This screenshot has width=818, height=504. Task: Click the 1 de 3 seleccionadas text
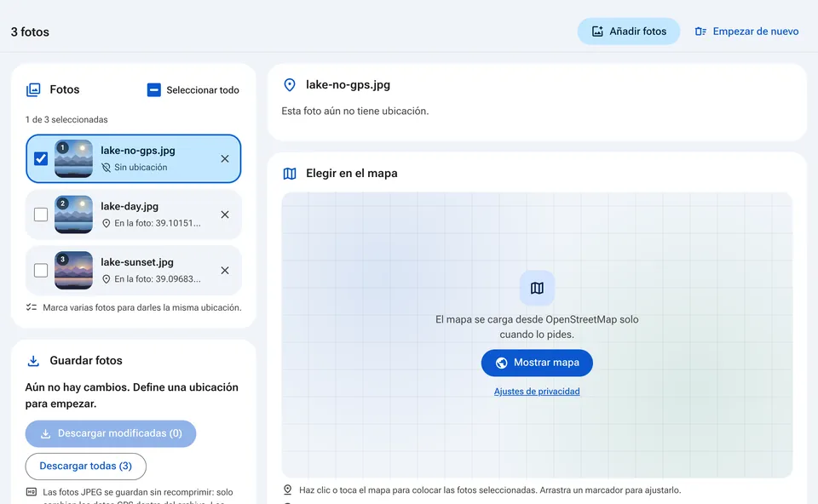tap(66, 119)
